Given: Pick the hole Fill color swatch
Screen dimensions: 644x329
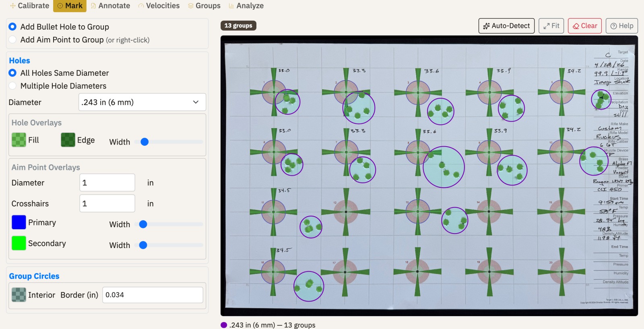Looking at the screenshot, I should pos(19,140).
